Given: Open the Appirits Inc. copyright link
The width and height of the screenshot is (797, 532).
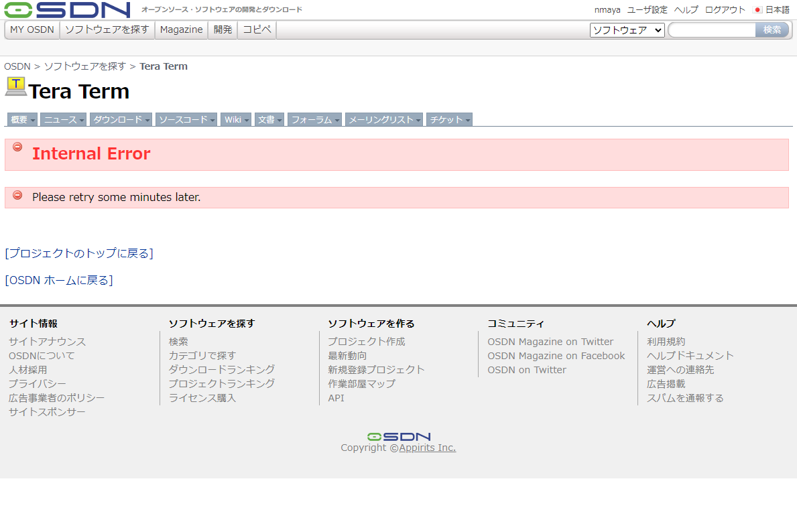Looking at the screenshot, I should [x=428, y=448].
